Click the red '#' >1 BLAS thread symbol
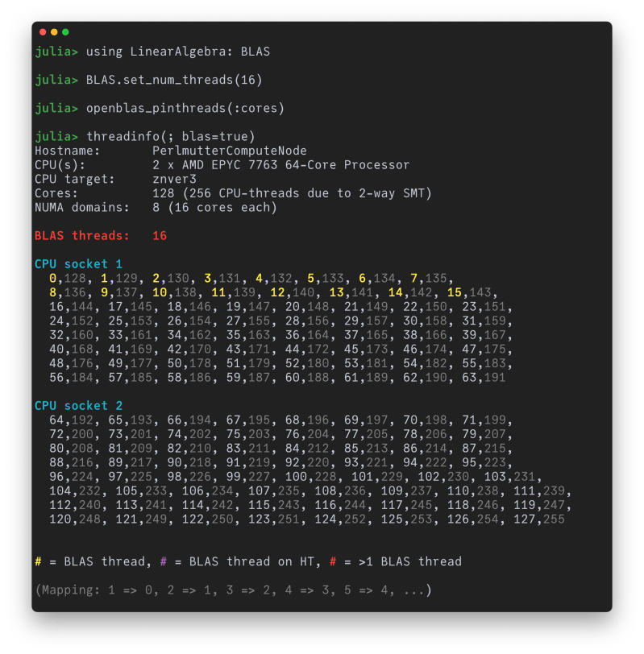This screenshot has width=644, height=654. (333, 562)
